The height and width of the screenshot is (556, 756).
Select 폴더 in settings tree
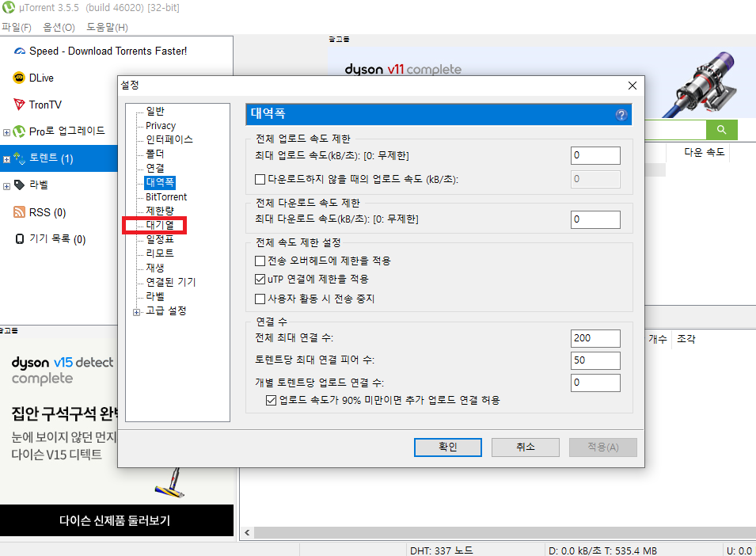(x=155, y=154)
